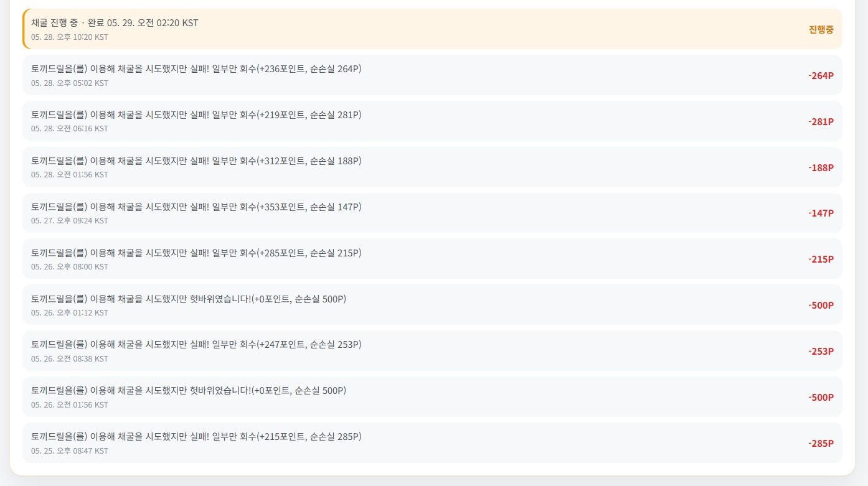This screenshot has height=486, width=868.
Task: Click the -253P loss amount
Action: [x=821, y=351]
